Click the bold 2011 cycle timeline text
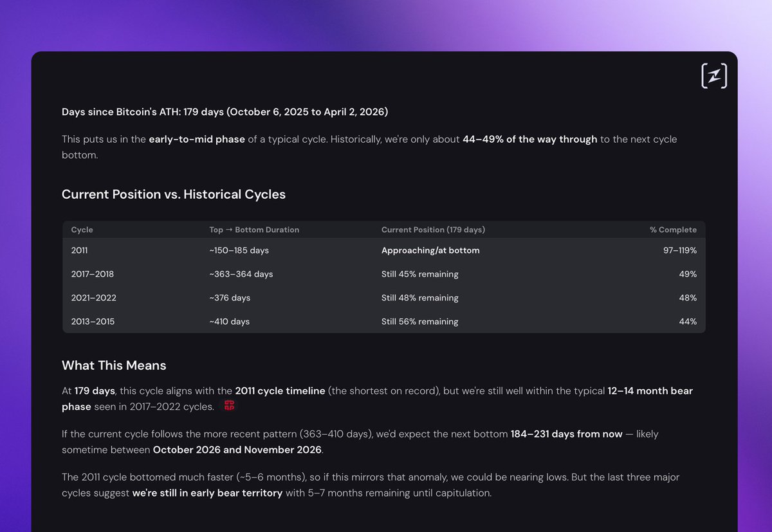This screenshot has width=772, height=532. 280,391
